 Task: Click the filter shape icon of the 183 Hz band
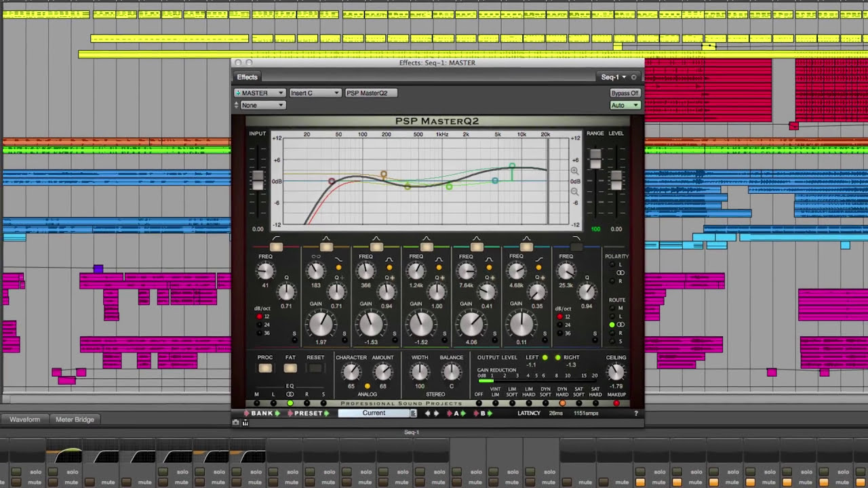pos(338,260)
